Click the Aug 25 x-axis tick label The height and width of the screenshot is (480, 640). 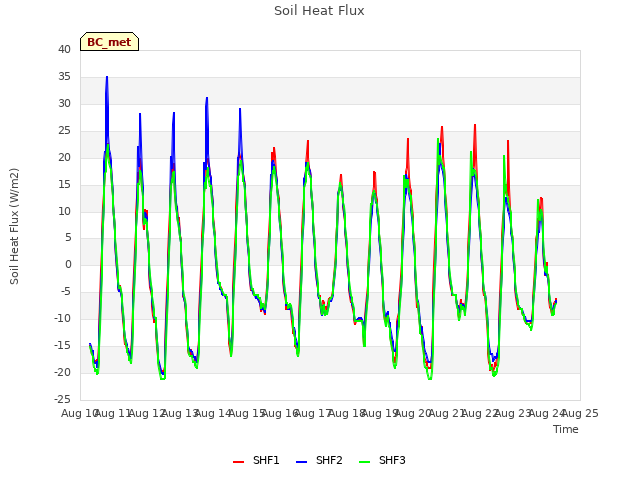coord(580,413)
